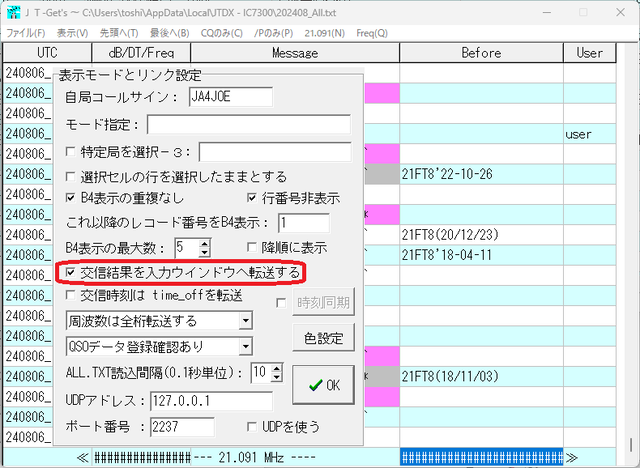Click the ≫ arrow at bottom right
The height and width of the screenshot is (468, 640).
click(571, 457)
